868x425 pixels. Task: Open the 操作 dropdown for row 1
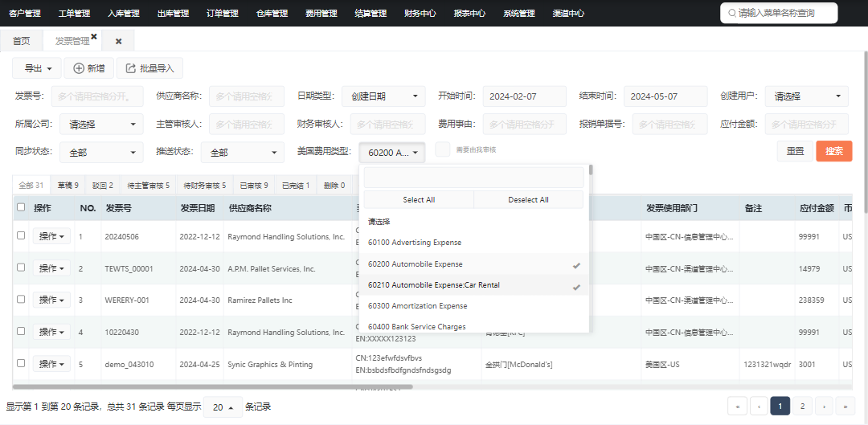(x=51, y=236)
